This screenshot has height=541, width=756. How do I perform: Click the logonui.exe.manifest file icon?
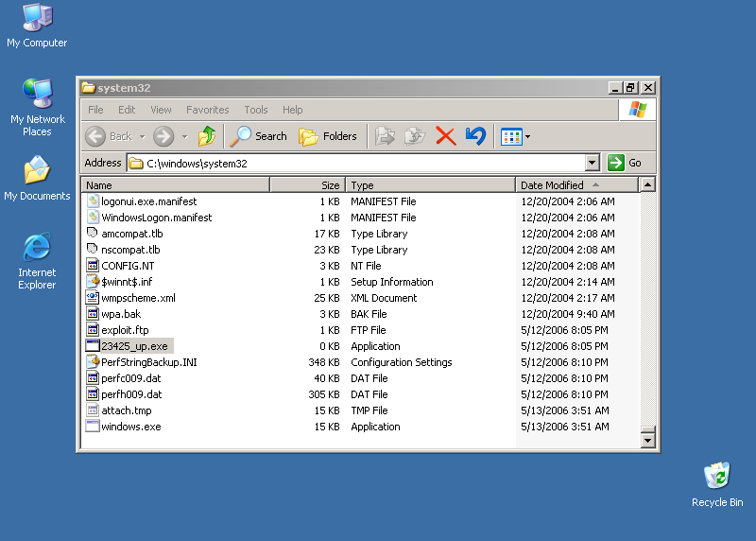93,201
